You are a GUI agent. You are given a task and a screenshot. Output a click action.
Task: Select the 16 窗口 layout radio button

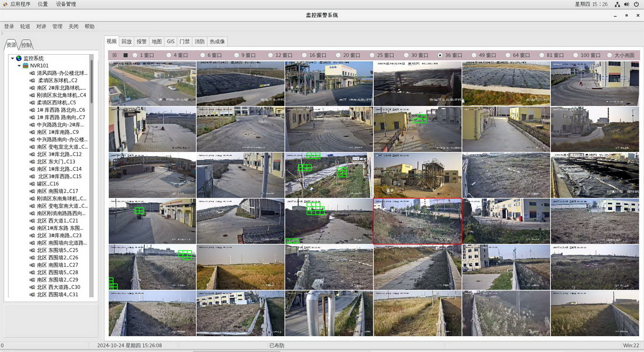[x=304, y=55]
